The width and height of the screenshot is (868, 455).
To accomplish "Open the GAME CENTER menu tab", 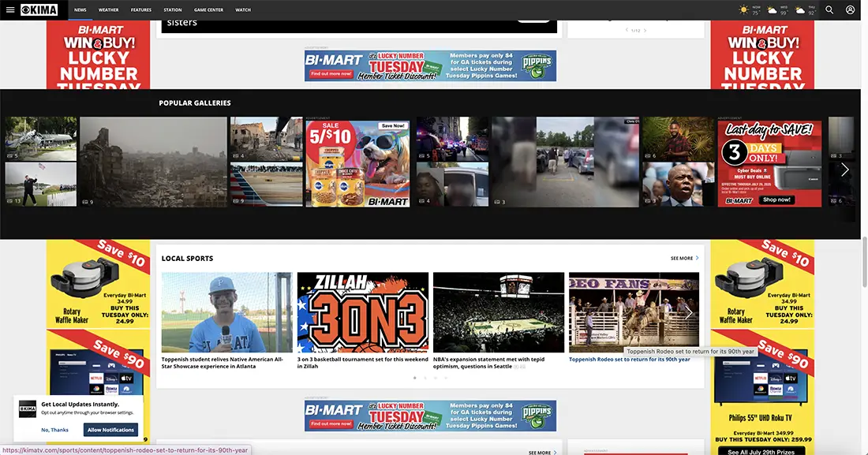I will [208, 10].
